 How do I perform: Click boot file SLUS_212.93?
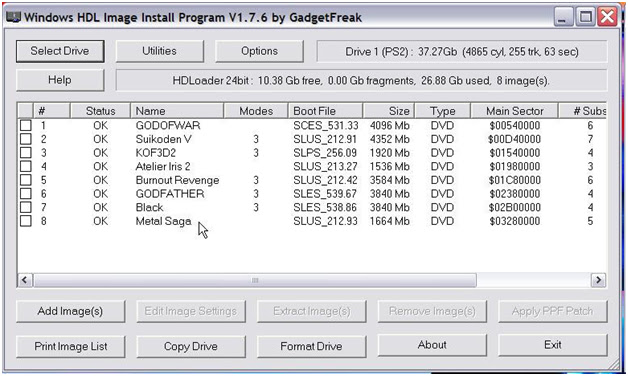(325, 221)
